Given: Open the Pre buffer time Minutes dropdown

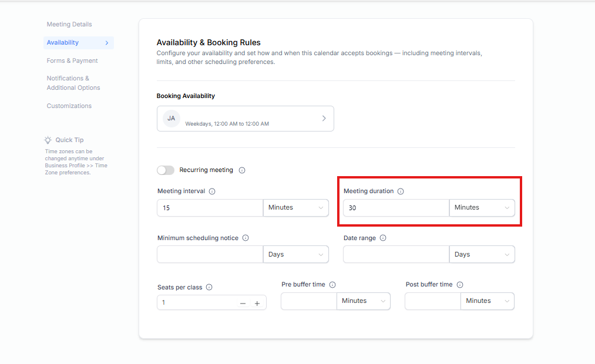Looking at the screenshot, I should coord(364,301).
